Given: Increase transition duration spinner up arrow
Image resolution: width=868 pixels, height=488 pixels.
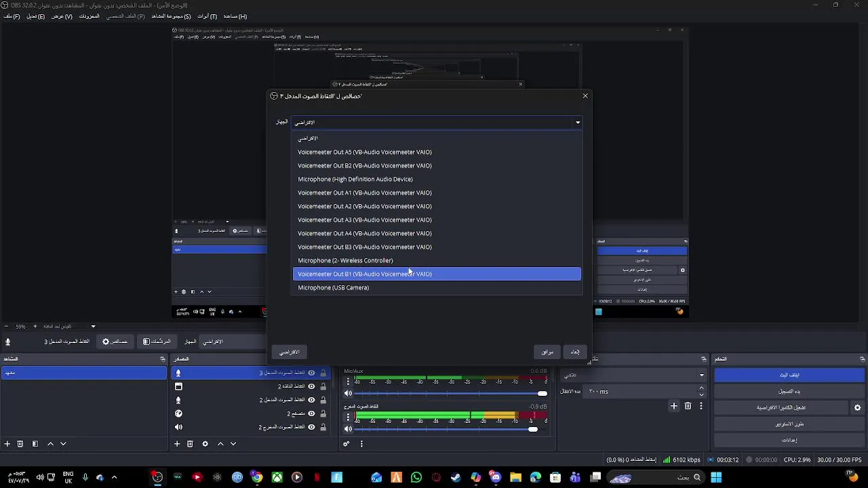Looking at the screenshot, I should (701, 388).
